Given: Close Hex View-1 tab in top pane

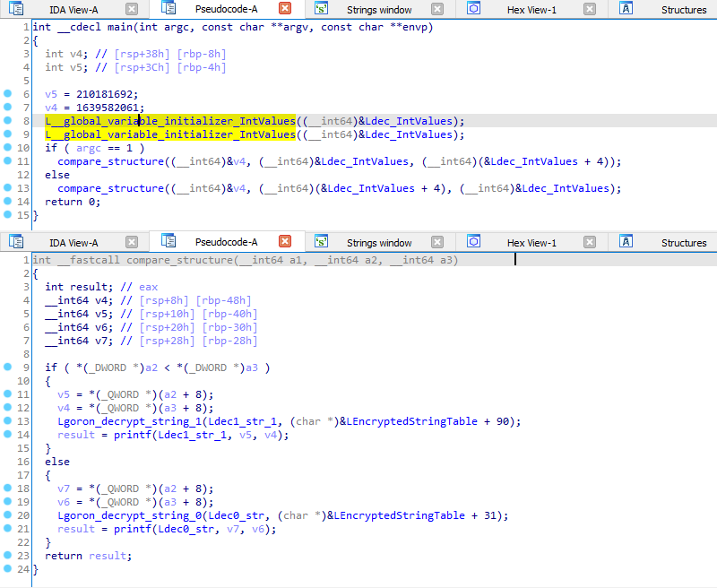Looking at the screenshot, I should (590, 9).
